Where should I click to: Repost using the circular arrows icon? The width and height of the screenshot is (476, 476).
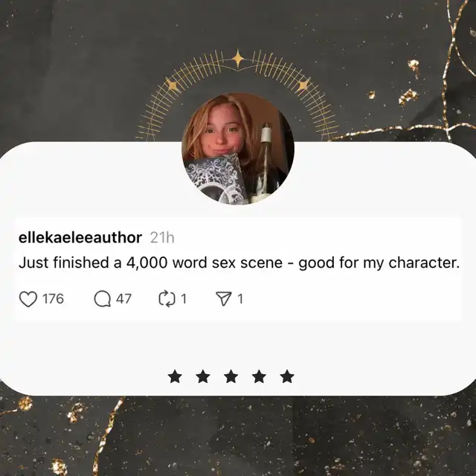point(167,299)
